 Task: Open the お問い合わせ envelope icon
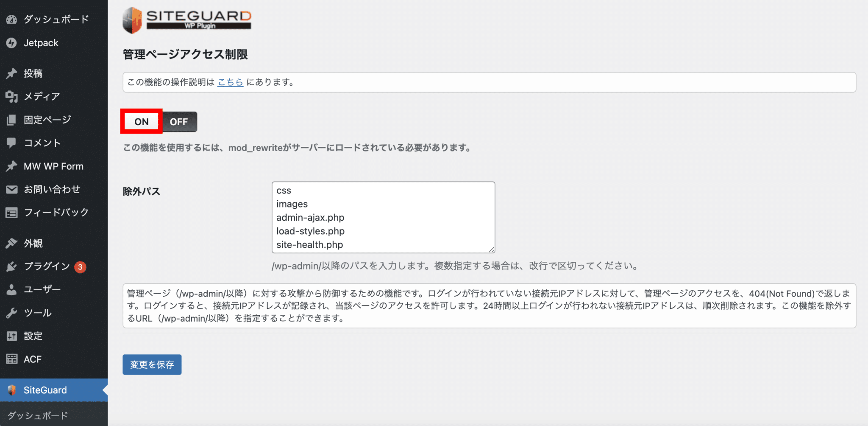coord(11,189)
